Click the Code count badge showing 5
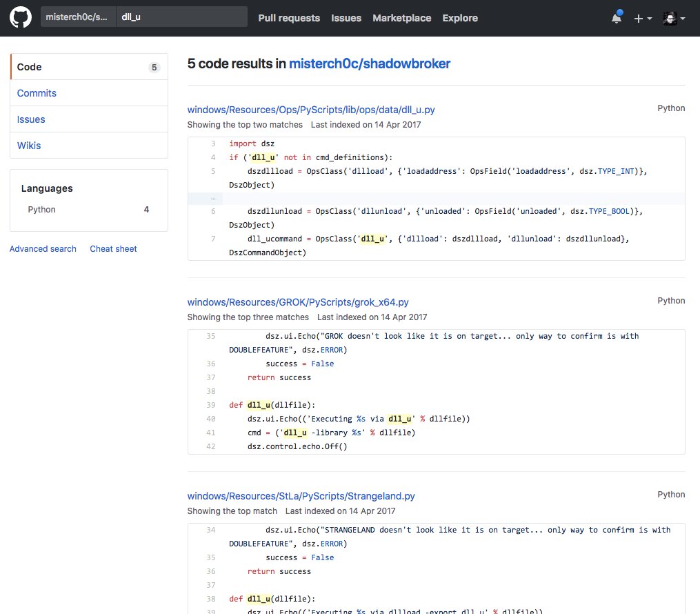Viewport: 700px width, 614px height. click(x=154, y=68)
